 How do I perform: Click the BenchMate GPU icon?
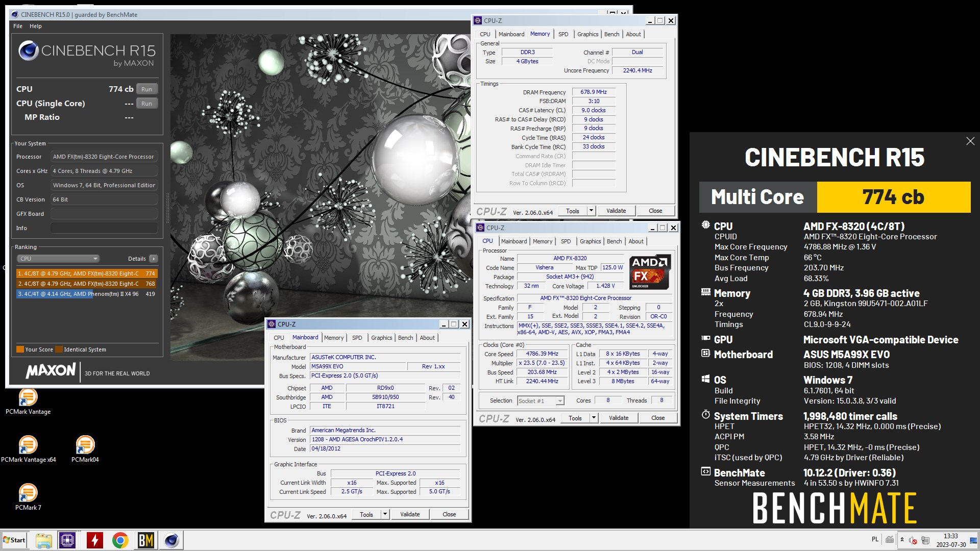point(706,338)
